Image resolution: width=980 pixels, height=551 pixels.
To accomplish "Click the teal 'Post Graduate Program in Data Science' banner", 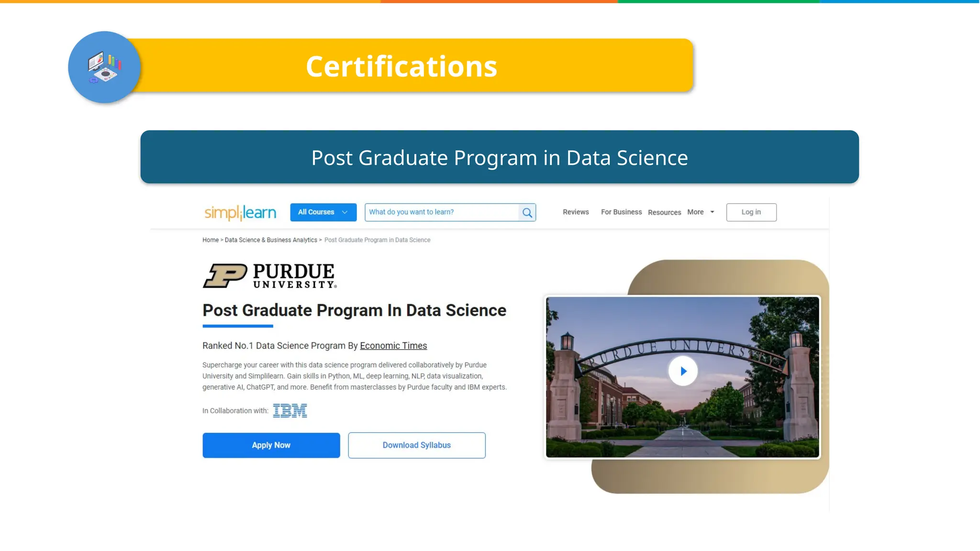I will [x=500, y=157].
